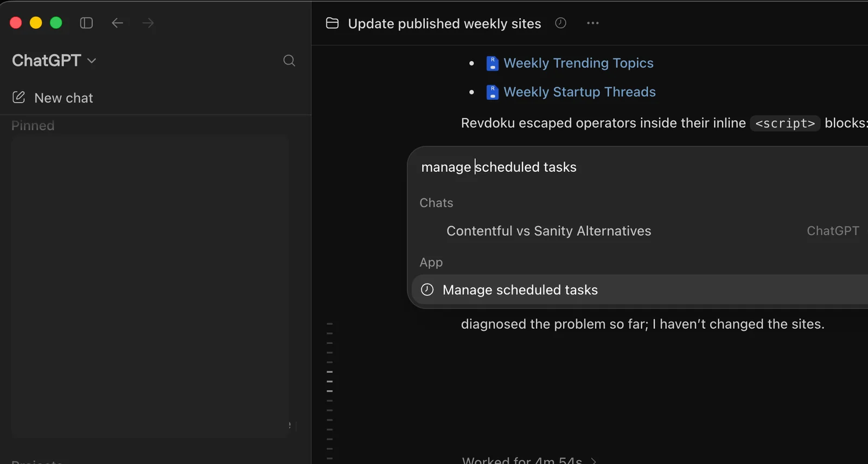Close the window with the red button
The image size is (868, 464).
pos(16,23)
